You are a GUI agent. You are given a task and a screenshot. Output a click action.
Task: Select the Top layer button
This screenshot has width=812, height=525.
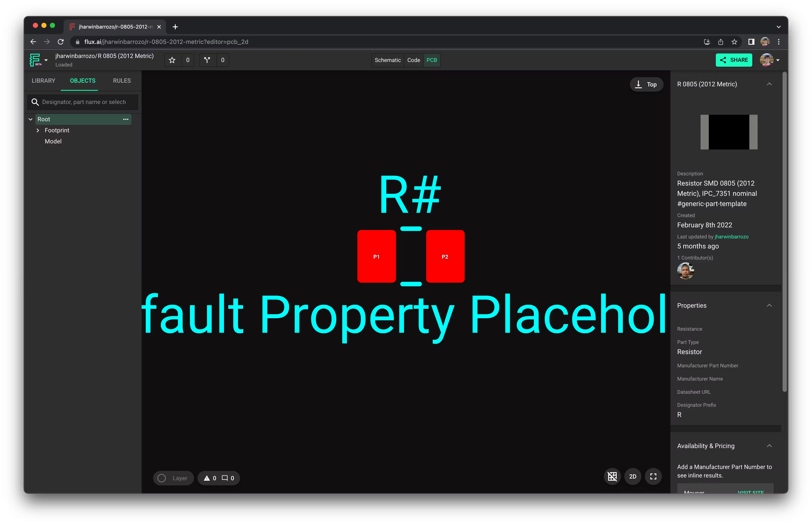[647, 84]
